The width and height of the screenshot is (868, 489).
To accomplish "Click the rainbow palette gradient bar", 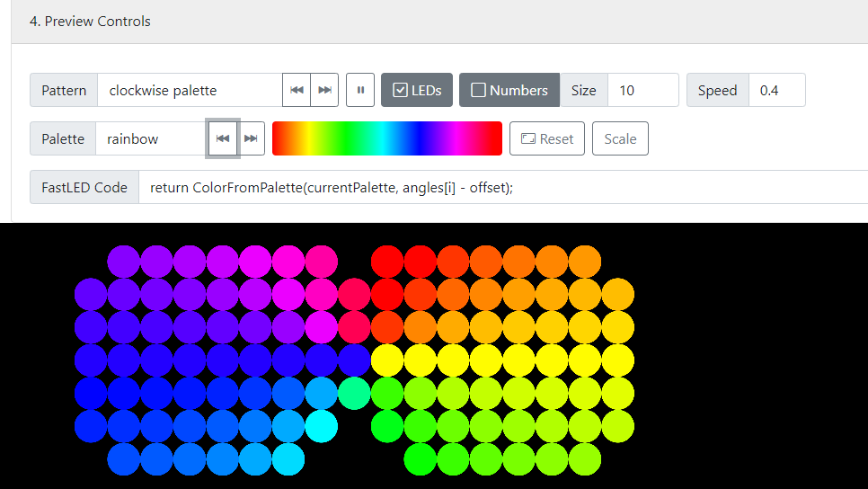I will pos(386,138).
